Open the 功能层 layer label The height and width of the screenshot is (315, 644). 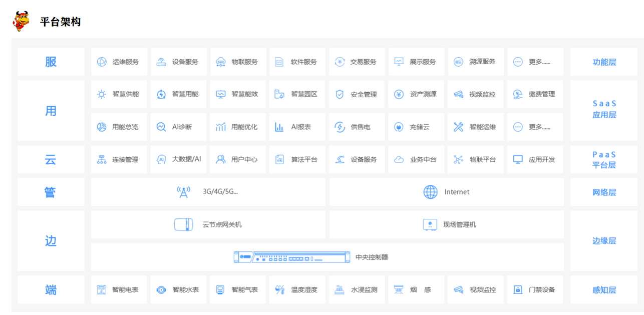pyautogui.click(x=604, y=62)
